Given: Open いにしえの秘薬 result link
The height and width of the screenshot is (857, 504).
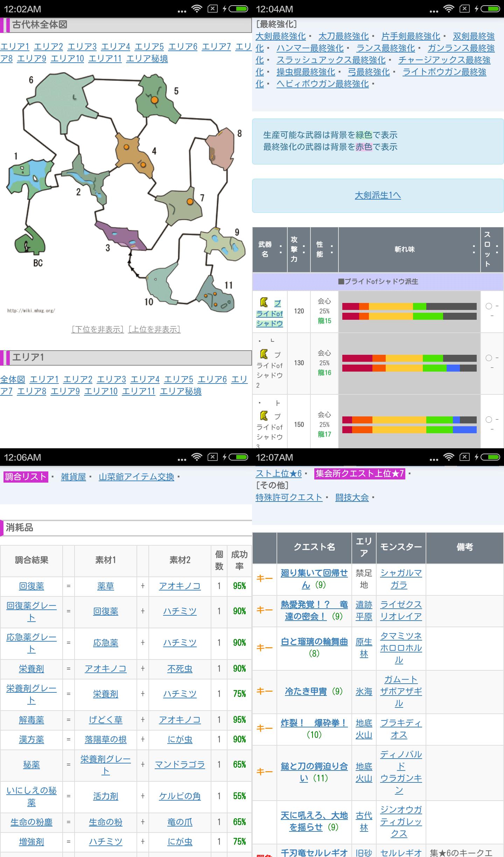Looking at the screenshot, I should pos(31,796).
